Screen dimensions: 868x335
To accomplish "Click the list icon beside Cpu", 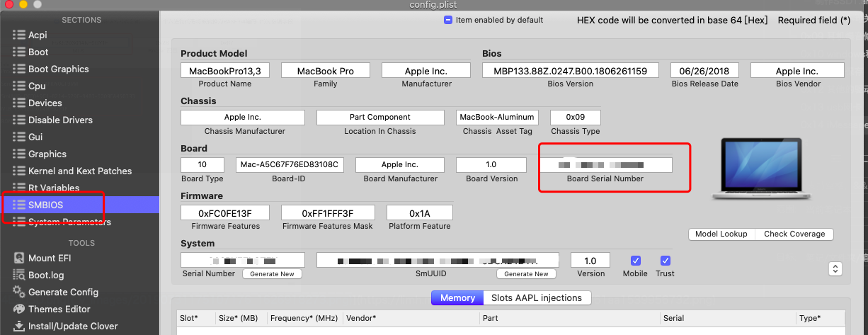I will click(x=19, y=86).
